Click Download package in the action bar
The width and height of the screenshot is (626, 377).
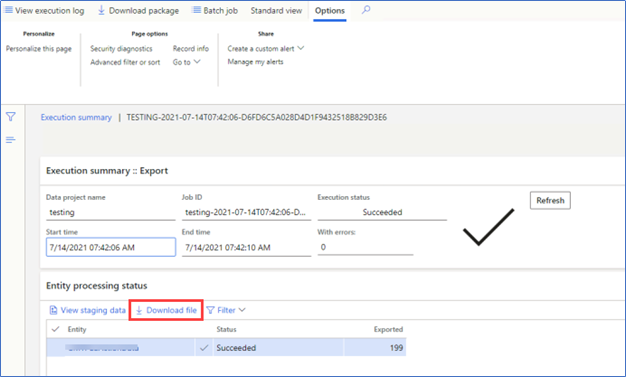click(x=138, y=11)
